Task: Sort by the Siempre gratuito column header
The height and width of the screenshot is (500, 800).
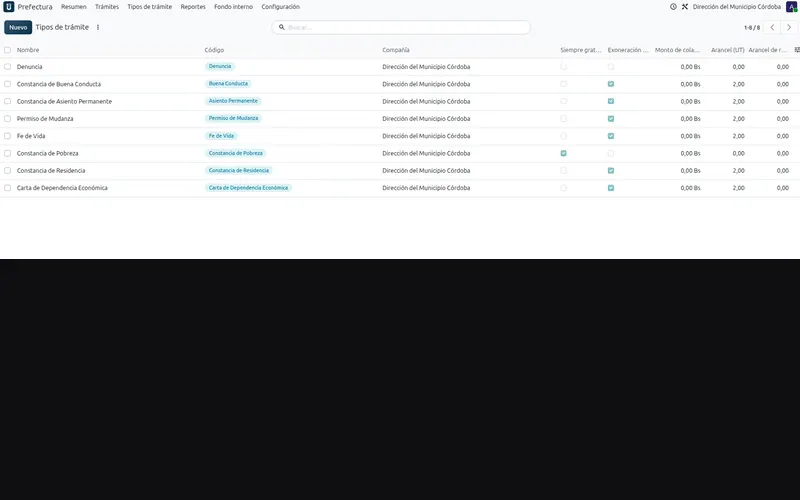Action: 581,50
